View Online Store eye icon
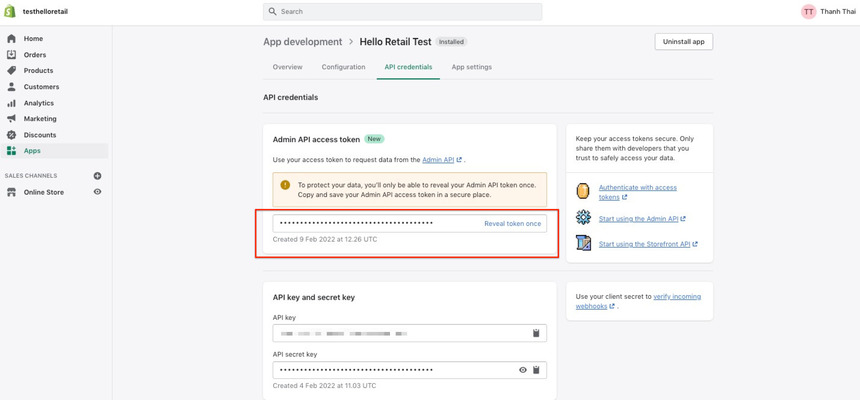Screen dimensions: 860x400 click(x=97, y=192)
